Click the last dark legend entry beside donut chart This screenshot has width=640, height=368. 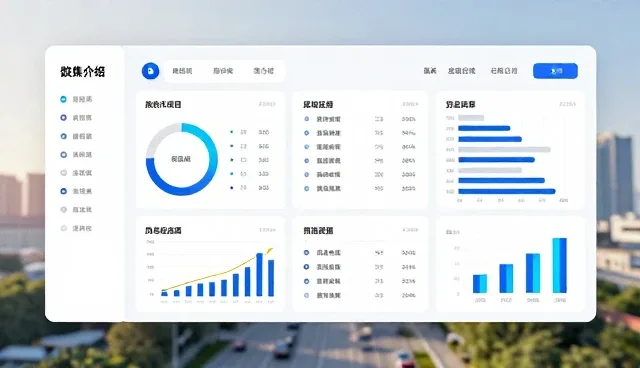tap(249, 188)
